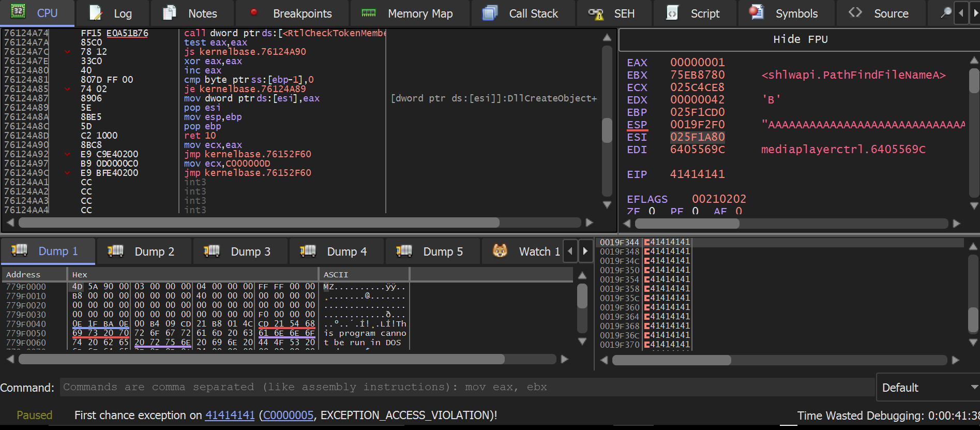Switch to the Script tab
This screenshot has height=430, width=980.
pos(694,13)
